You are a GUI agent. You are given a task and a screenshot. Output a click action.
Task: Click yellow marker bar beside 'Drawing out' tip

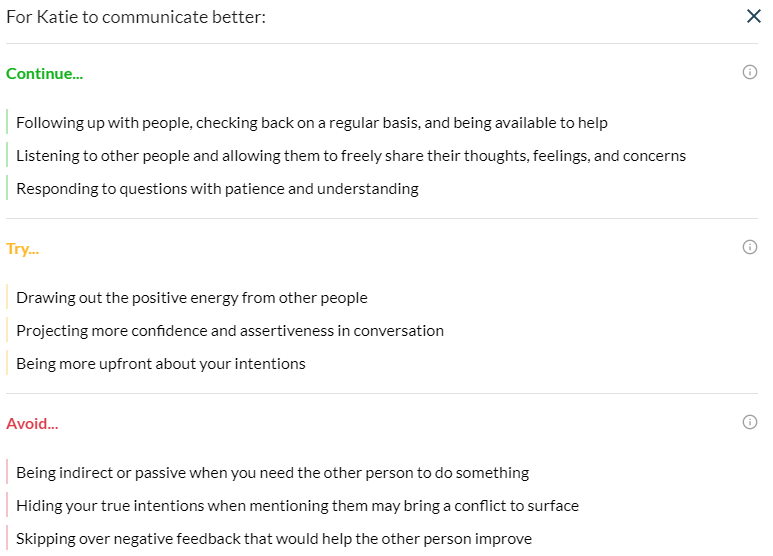coord(7,298)
